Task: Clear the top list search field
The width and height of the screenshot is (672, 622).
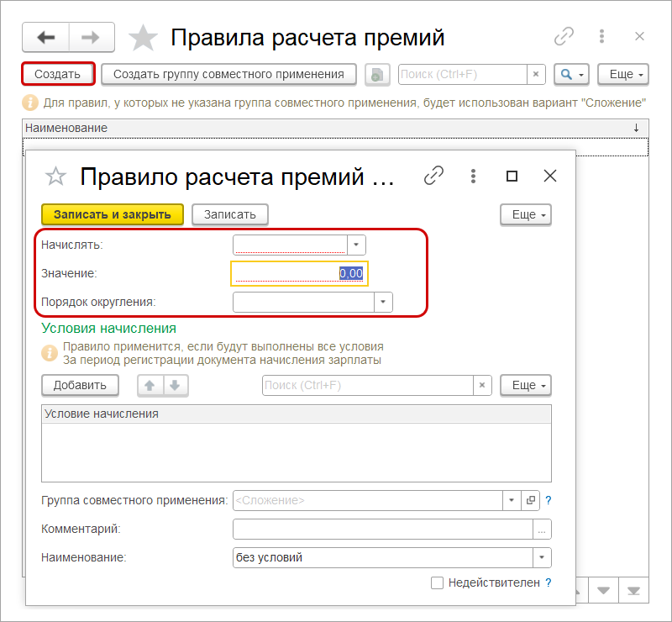Action: pyautogui.click(x=536, y=75)
